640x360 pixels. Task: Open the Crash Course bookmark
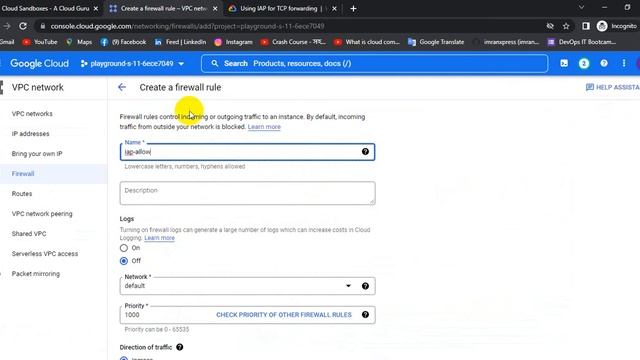pyautogui.click(x=293, y=42)
